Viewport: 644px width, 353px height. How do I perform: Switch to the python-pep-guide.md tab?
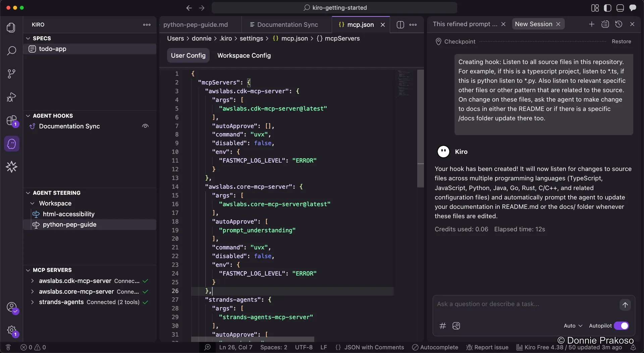tap(196, 25)
